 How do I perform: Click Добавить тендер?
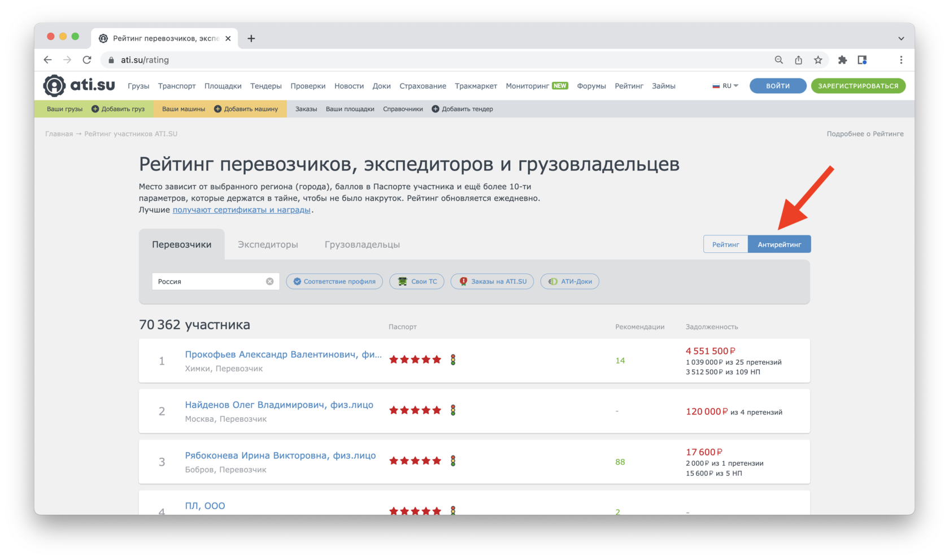463,109
